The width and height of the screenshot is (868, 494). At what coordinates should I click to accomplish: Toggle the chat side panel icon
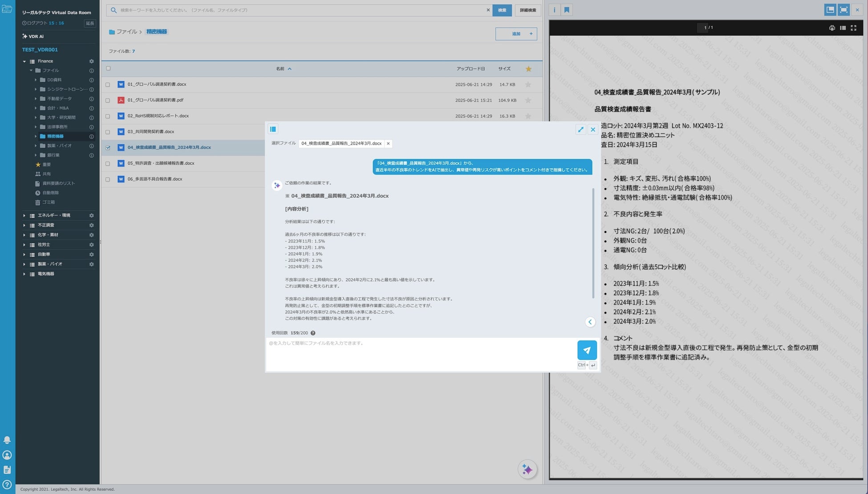(x=273, y=129)
